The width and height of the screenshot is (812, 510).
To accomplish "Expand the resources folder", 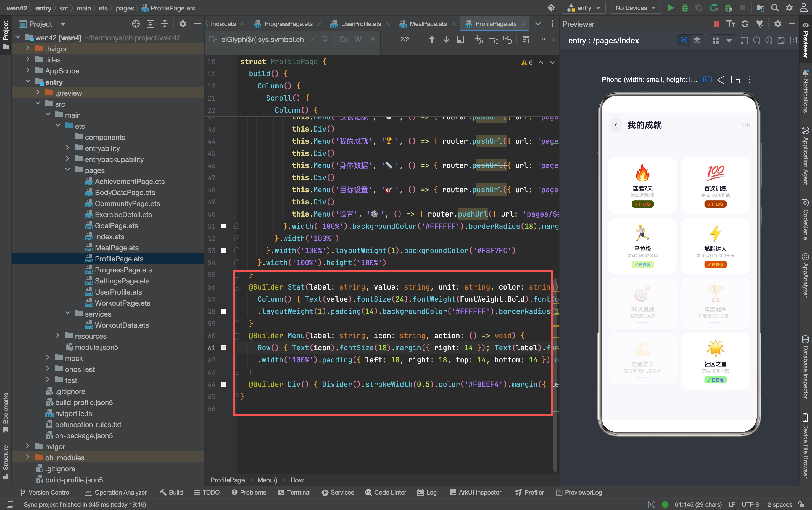I will click(x=57, y=336).
